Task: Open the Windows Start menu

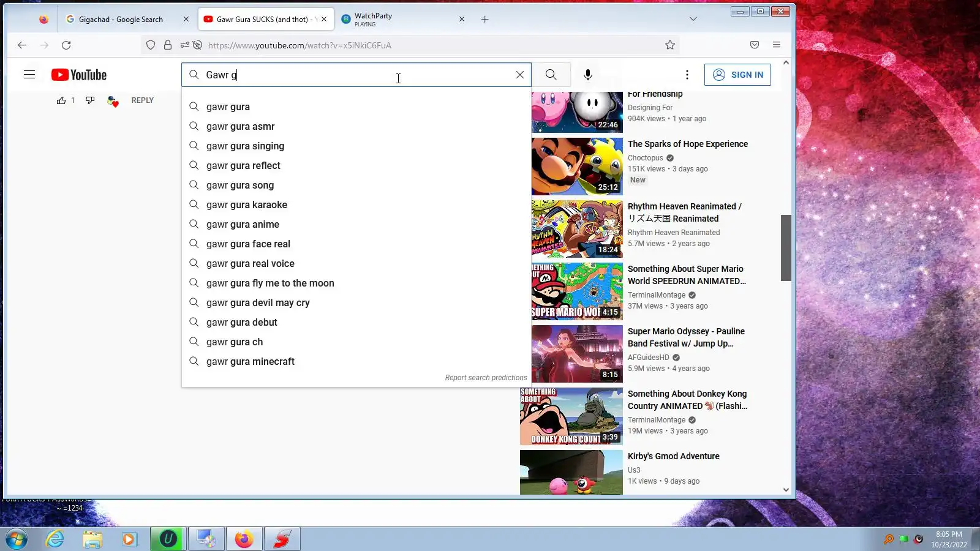Action: (x=17, y=539)
